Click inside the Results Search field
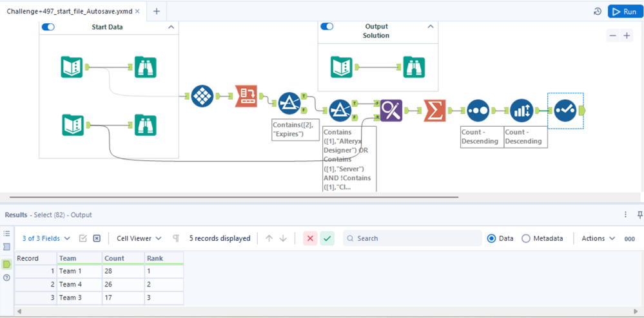The width and height of the screenshot is (644, 318). (x=413, y=238)
